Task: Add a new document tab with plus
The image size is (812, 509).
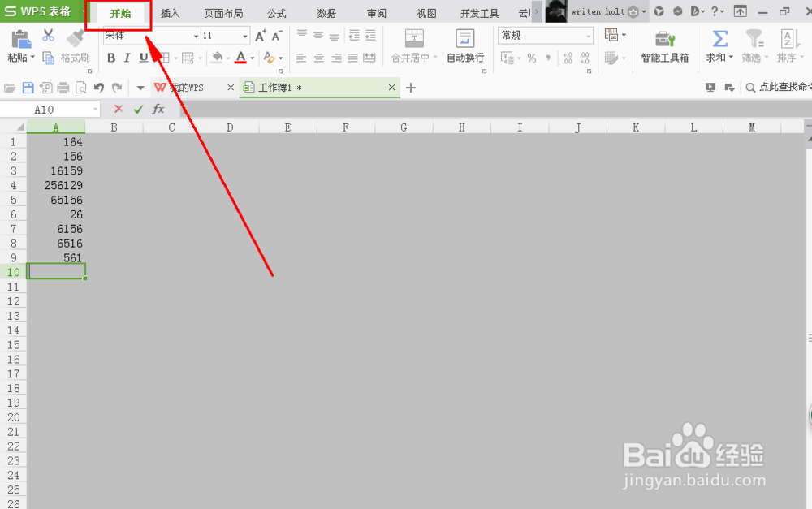Action: 411,88
